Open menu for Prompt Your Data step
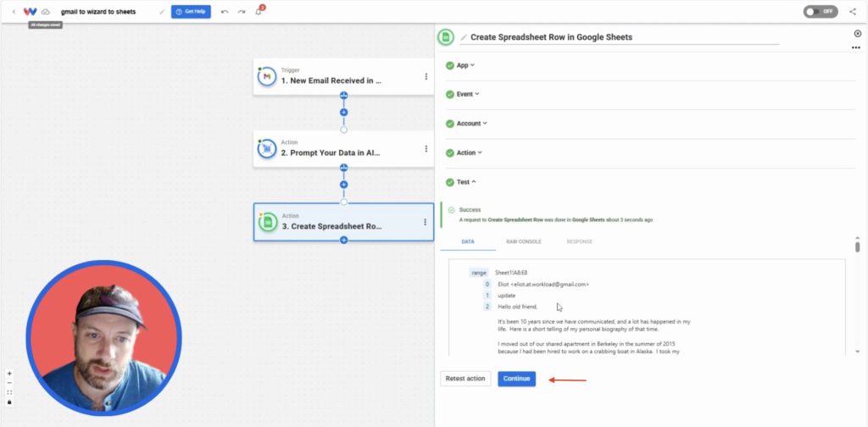Viewport: 868px width, 427px height. click(x=426, y=149)
